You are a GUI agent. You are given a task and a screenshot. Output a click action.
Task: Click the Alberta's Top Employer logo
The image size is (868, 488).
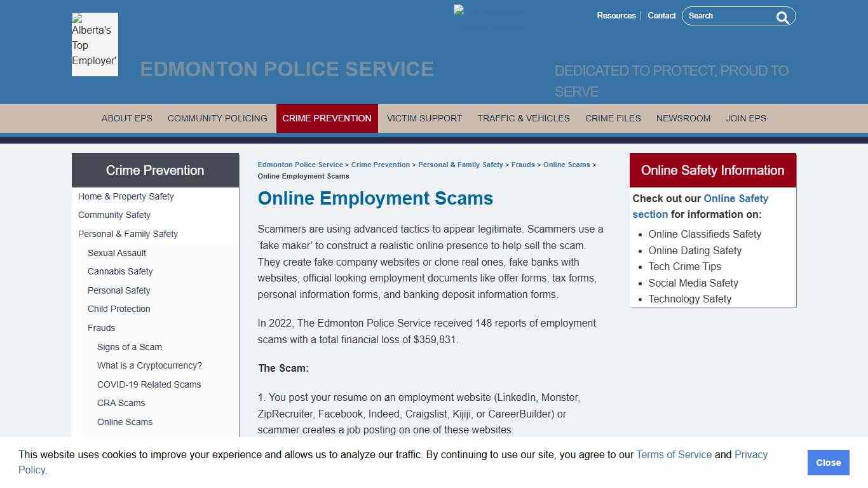click(94, 44)
